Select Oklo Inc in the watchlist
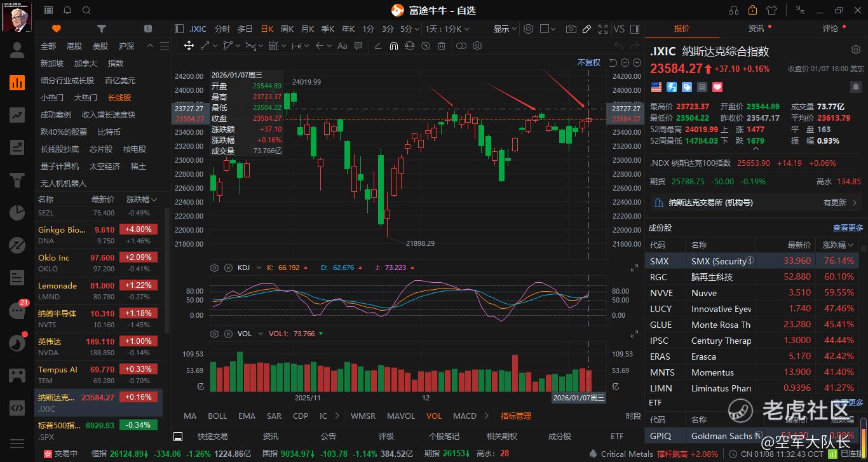Screen dimensions: 868x462 (x=98, y=262)
